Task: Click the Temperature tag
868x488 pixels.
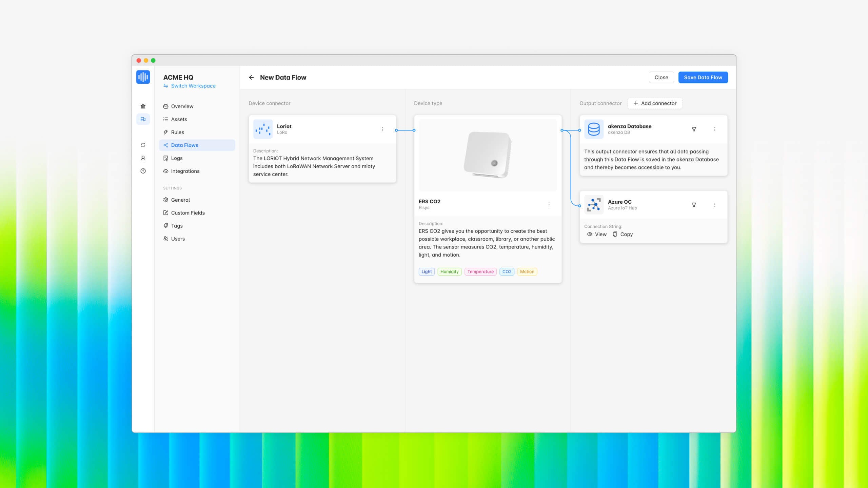Action: tap(480, 271)
